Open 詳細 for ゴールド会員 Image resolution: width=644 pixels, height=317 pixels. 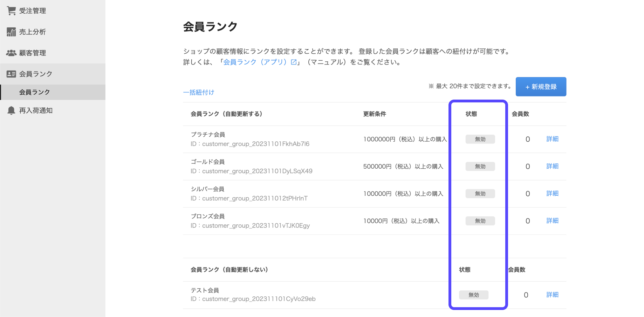pos(552,166)
